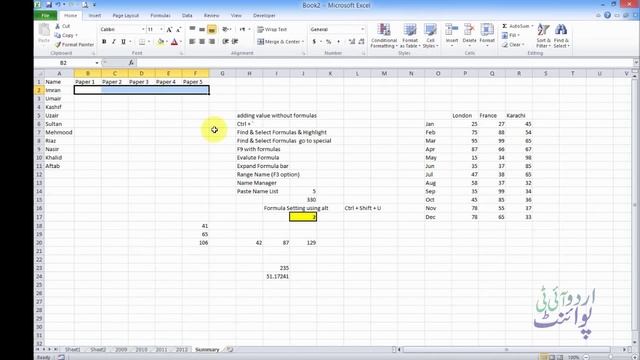Open Cell Styles gallery
Viewport: 640px width, 360px height.
pos(430,36)
